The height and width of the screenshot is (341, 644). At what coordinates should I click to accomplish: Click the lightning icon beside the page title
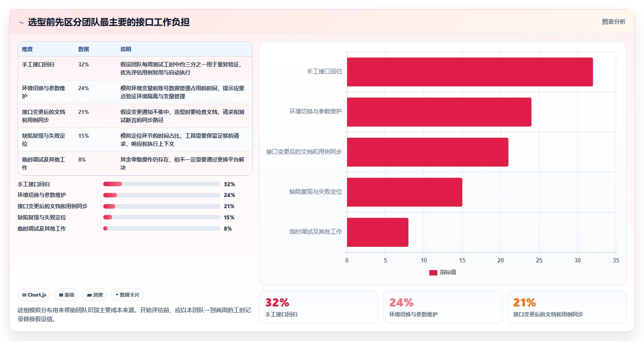click(21, 22)
